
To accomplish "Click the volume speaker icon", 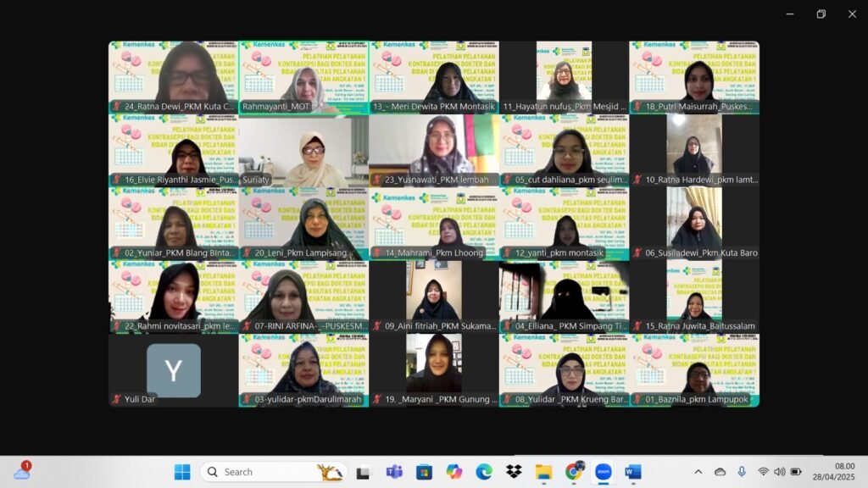I will 779,472.
